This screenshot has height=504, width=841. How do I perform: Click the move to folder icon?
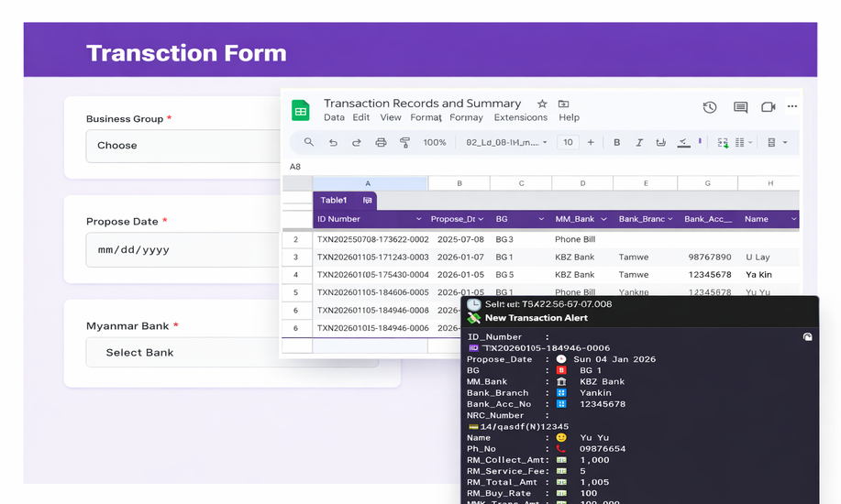563,104
